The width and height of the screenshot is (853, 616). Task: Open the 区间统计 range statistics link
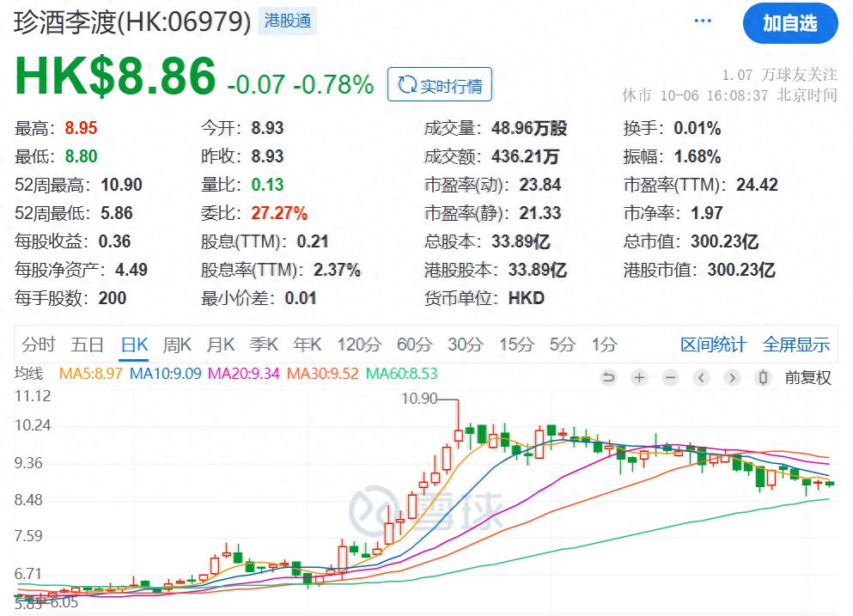[x=713, y=345]
